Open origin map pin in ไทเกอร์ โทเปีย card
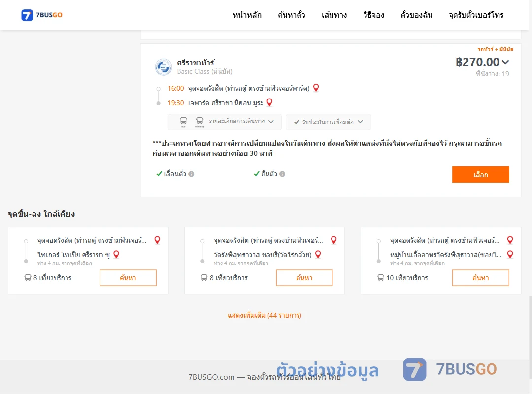Image resolution: width=532 pixels, height=394 pixels. pyautogui.click(x=157, y=240)
